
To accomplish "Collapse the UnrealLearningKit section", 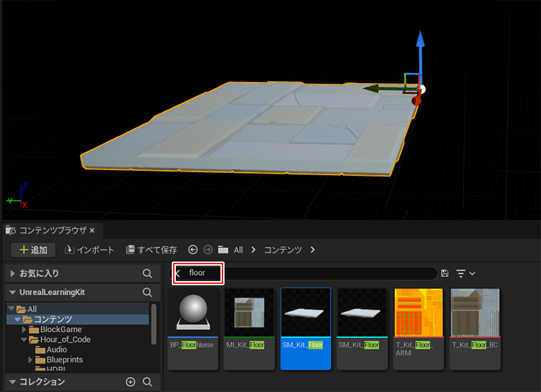I will (13, 293).
